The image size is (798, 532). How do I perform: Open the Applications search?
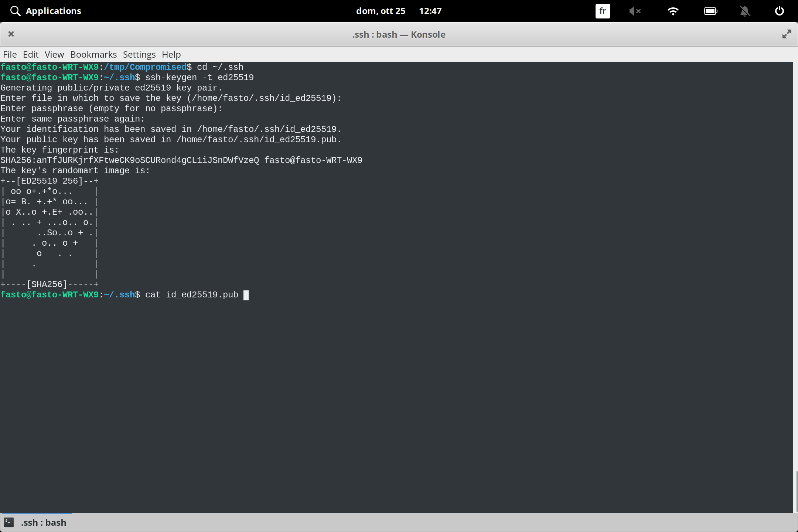16,11
